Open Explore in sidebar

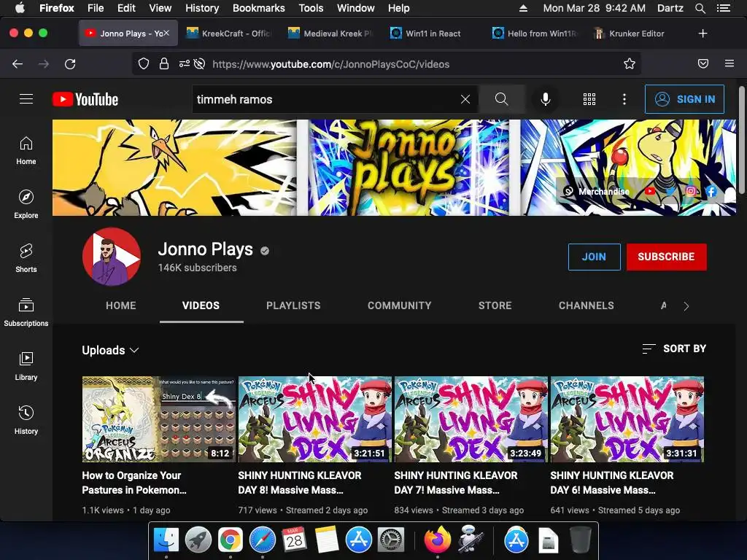click(x=26, y=204)
